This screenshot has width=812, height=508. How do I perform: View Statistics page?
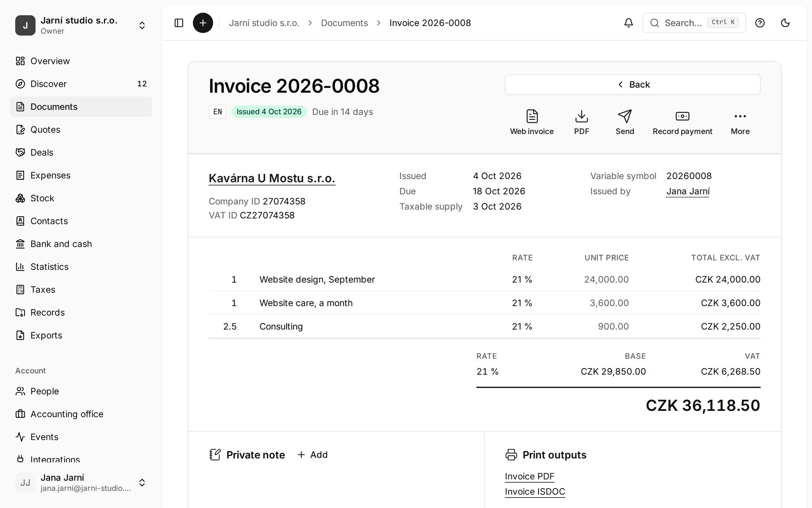(x=81, y=266)
